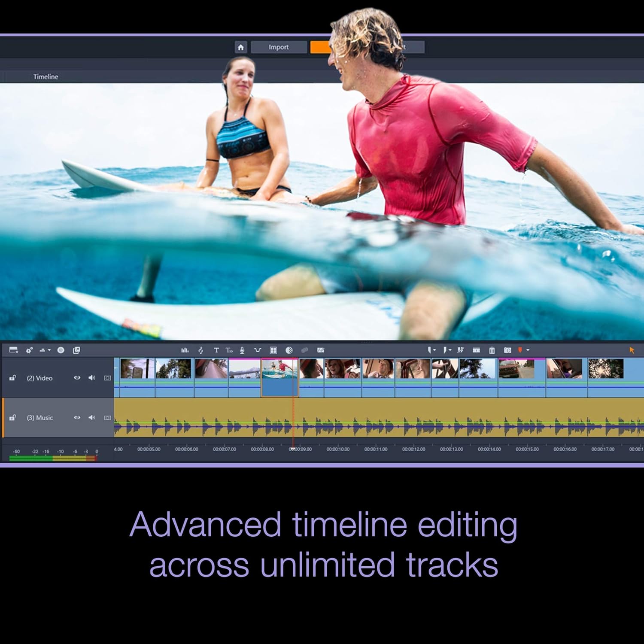
Task: Toggle lock on the (3) Music track
Action: click(13, 418)
